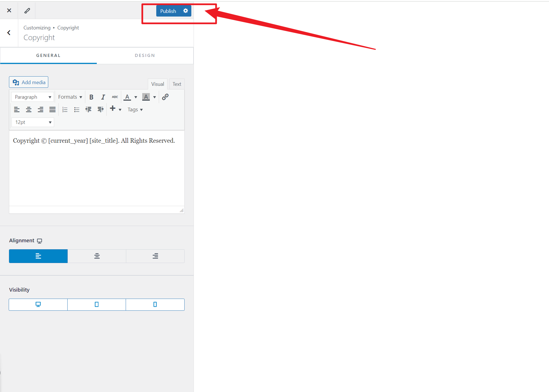Click the ordered list icon
This screenshot has width=549, height=392.
65,110
